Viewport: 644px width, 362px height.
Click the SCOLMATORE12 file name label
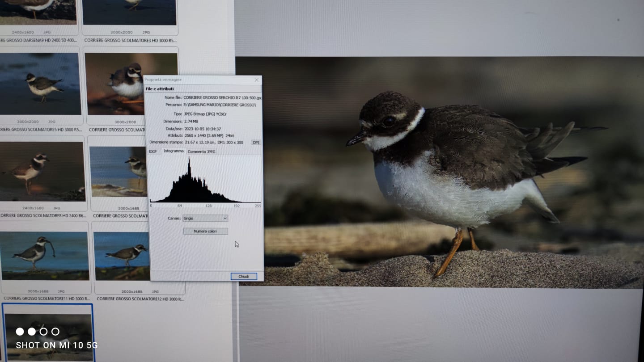coord(140,299)
